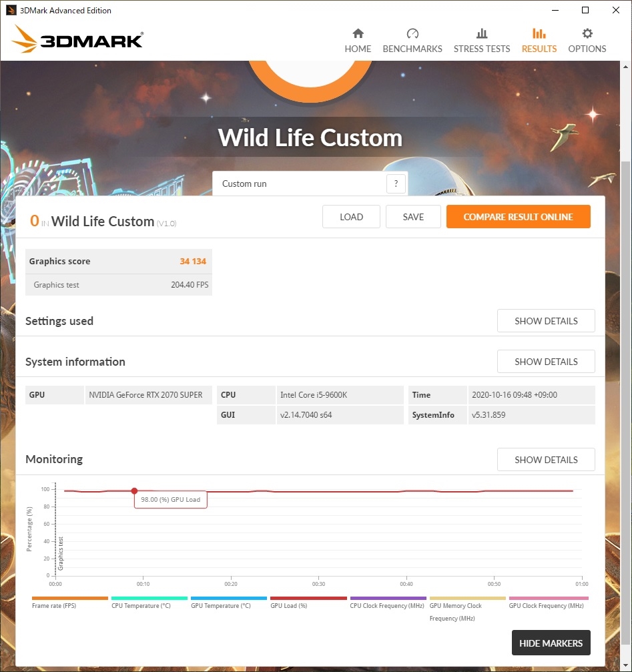Toggle the GPU Load (%) legend series
Image resolution: width=632 pixels, height=672 pixels.
point(308,603)
